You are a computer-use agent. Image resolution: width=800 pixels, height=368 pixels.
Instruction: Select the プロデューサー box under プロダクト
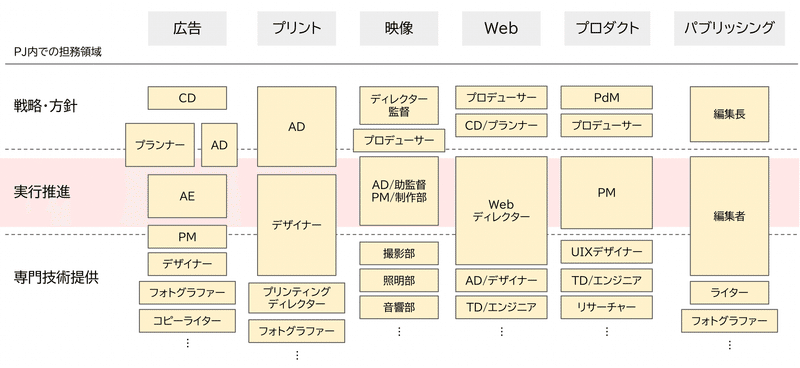pyautogui.click(x=607, y=126)
